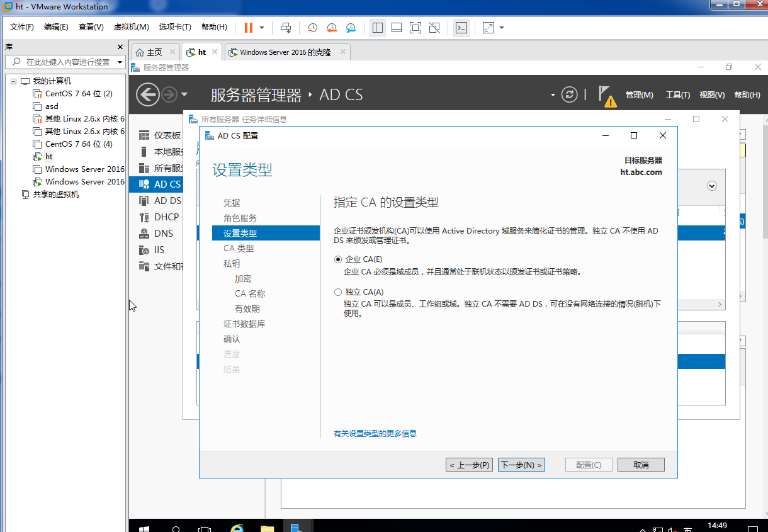
Task: Take a snapshot of this virtual machine
Action: click(313, 28)
